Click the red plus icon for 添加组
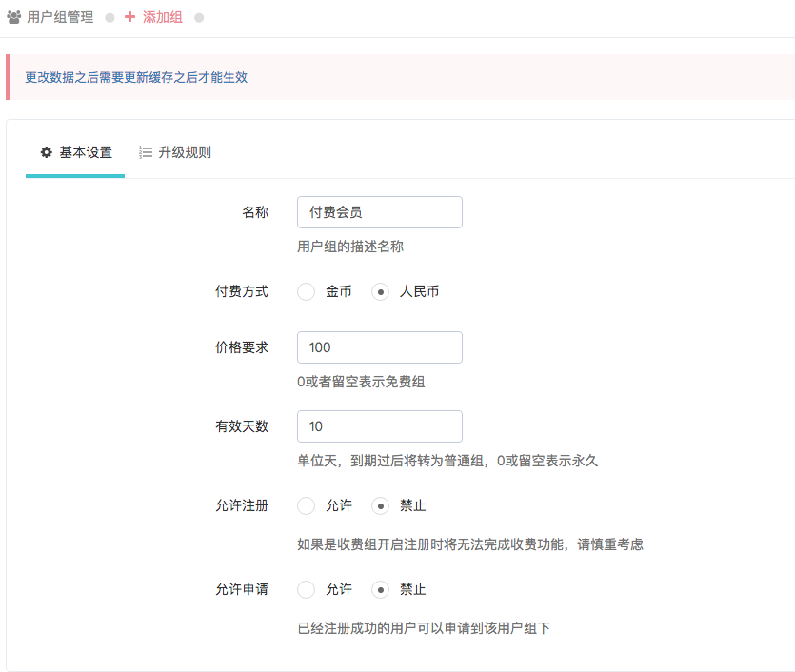This screenshot has width=795, height=672. click(129, 17)
